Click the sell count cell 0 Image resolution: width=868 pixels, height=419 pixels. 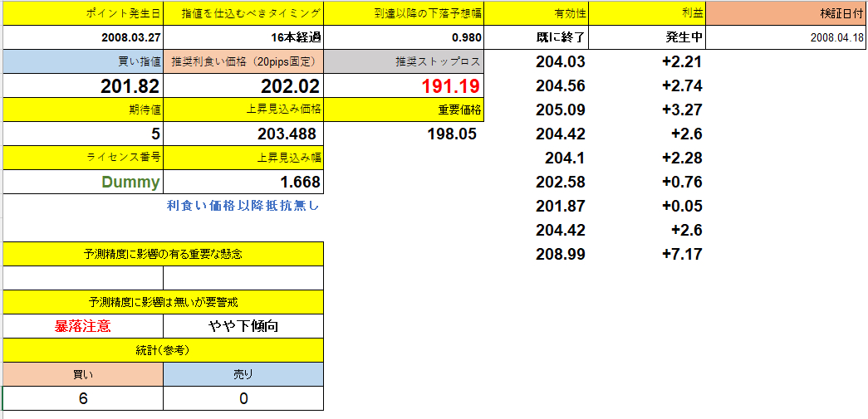click(243, 398)
